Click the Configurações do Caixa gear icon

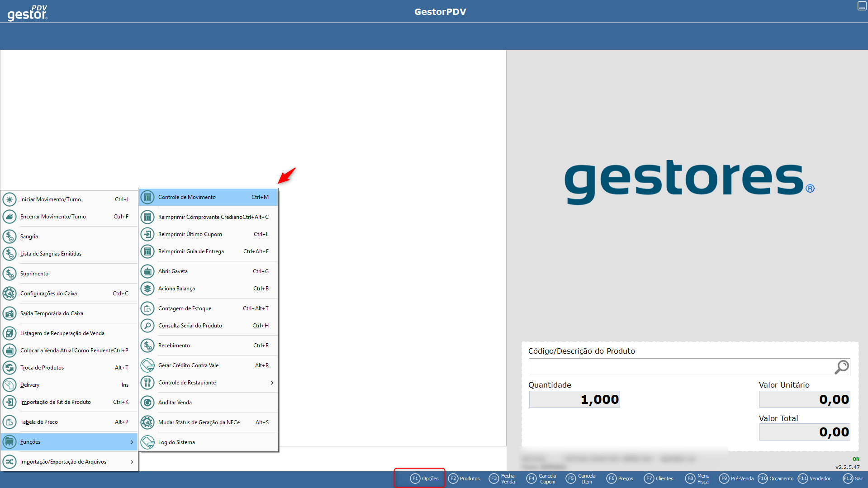tap(9, 294)
